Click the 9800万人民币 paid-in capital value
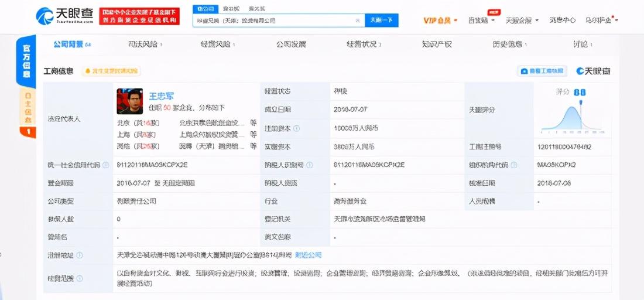 coord(354,146)
